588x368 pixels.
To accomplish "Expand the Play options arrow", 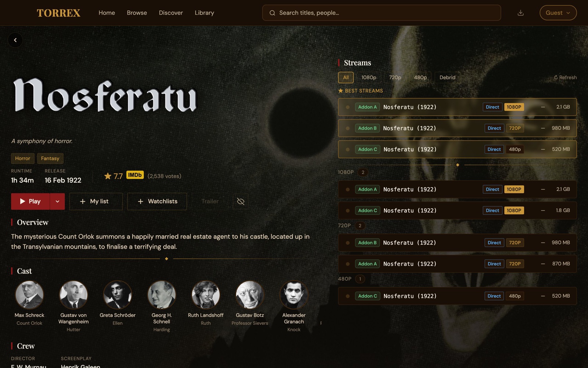I will pos(57,201).
